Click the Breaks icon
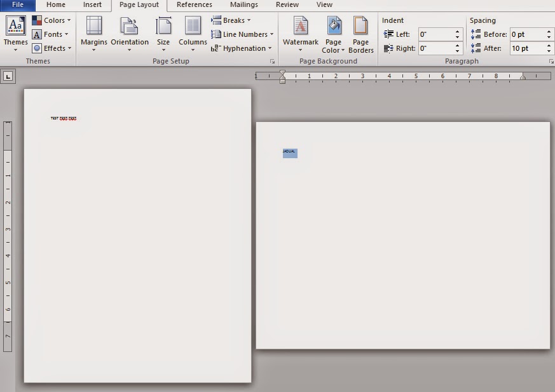Viewport: 555px width, 392px height. pyautogui.click(x=216, y=20)
